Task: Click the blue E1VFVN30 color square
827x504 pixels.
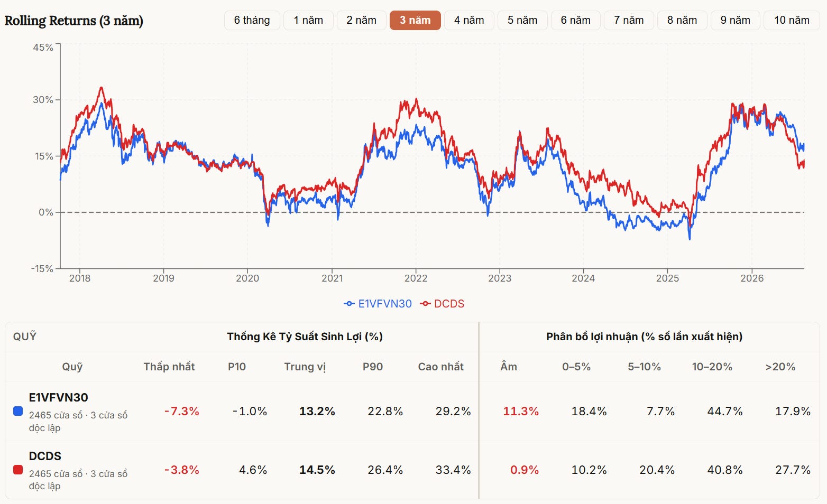Action: click(x=18, y=411)
